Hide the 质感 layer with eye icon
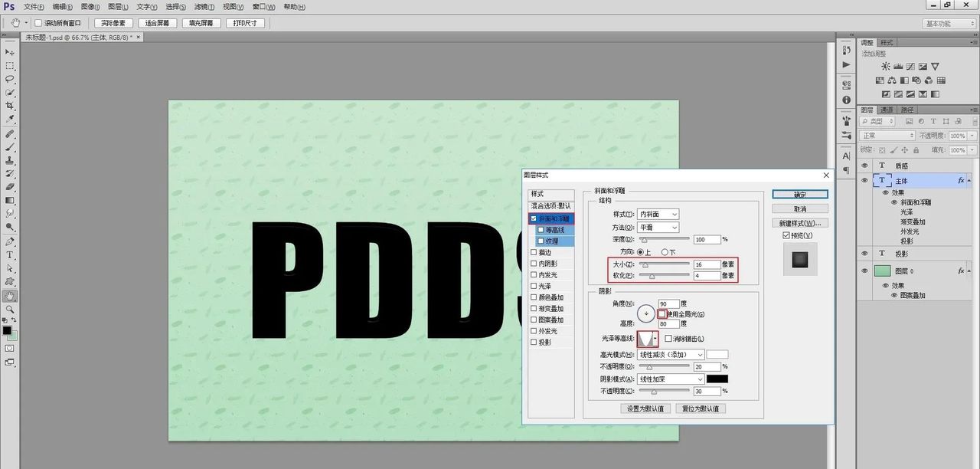This screenshot has width=980, height=469. 864,166
